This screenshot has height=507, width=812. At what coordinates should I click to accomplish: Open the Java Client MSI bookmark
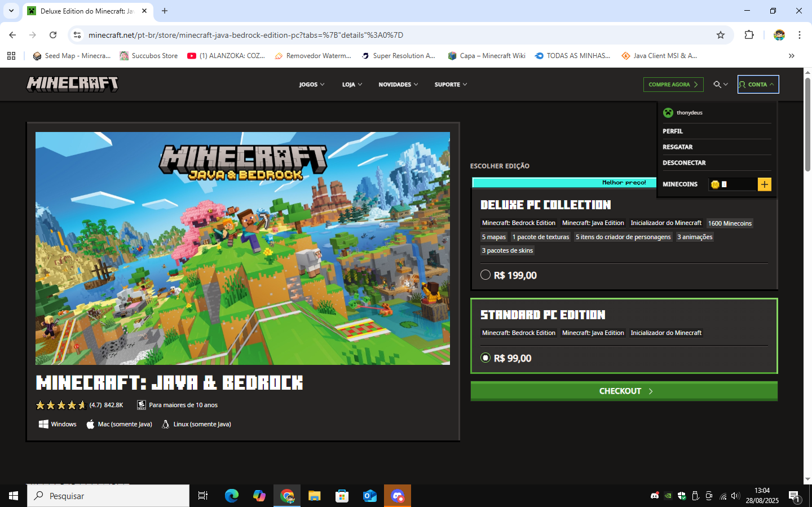659,56
